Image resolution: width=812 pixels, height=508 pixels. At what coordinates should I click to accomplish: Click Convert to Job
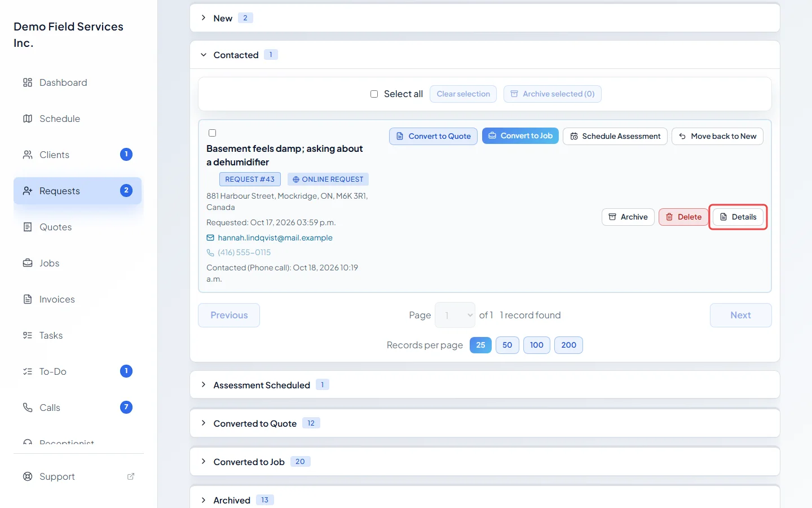[520, 135]
